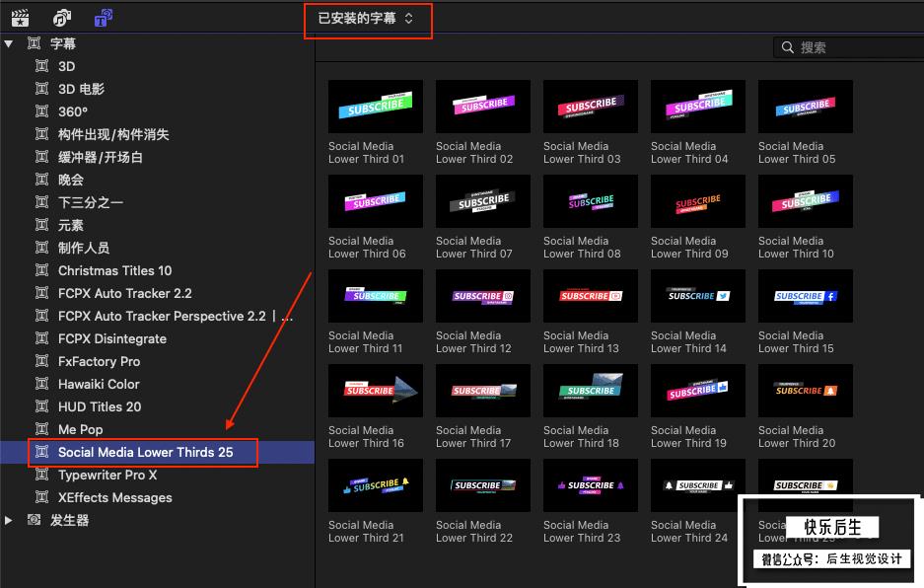Select the 下三分之一 category
The image size is (924, 588).
(x=91, y=202)
